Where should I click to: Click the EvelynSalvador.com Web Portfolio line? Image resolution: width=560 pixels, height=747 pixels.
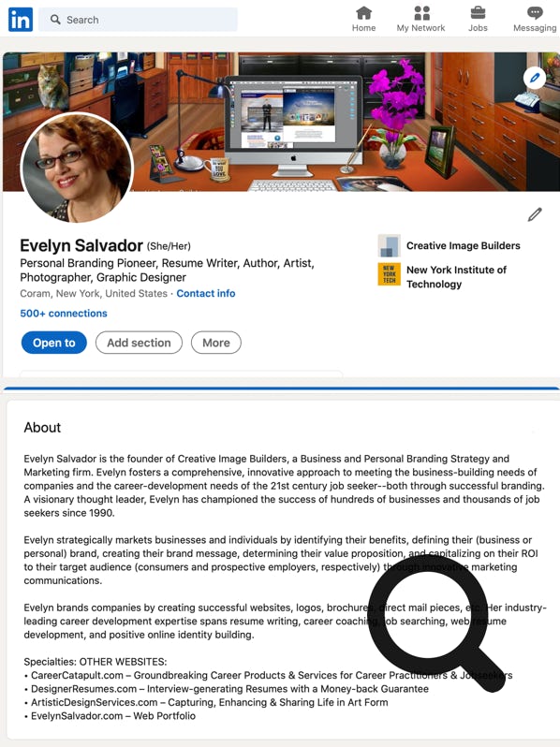click(110, 715)
